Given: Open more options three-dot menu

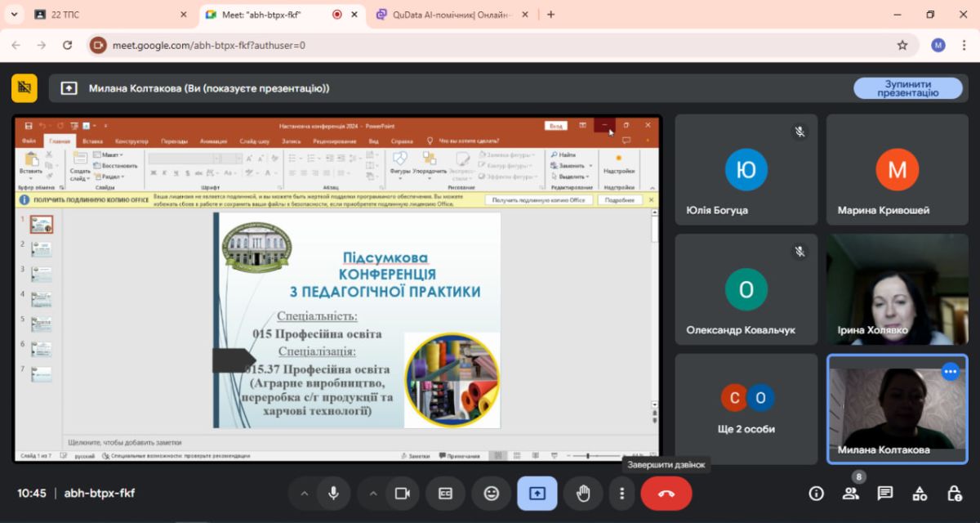Looking at the screenshot, I should [x=622, y=494].
